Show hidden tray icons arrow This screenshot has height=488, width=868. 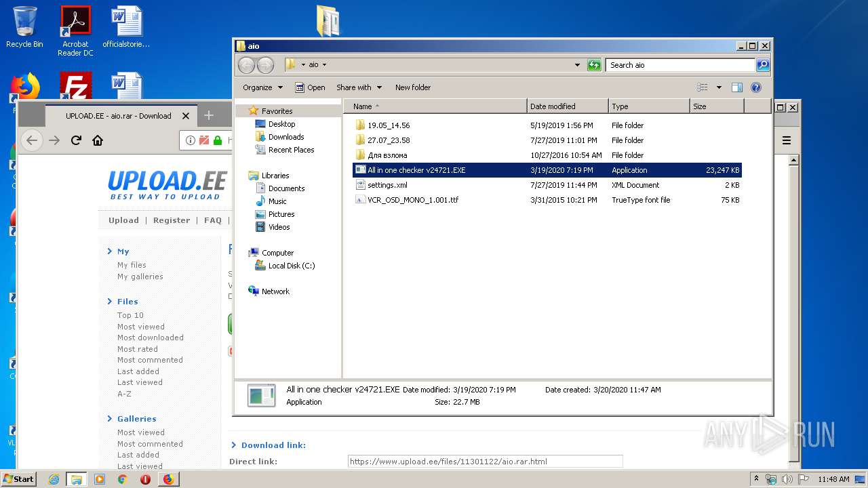[x=757, y=479]
